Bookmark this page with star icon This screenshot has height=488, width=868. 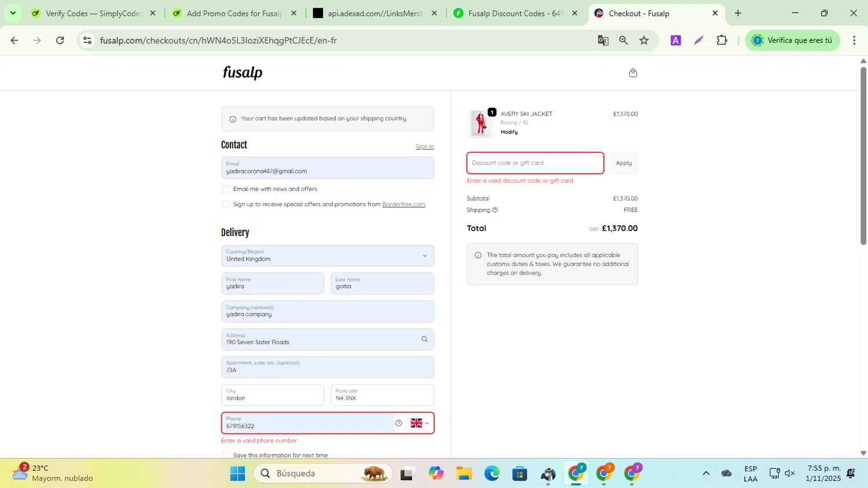point(644,41)
